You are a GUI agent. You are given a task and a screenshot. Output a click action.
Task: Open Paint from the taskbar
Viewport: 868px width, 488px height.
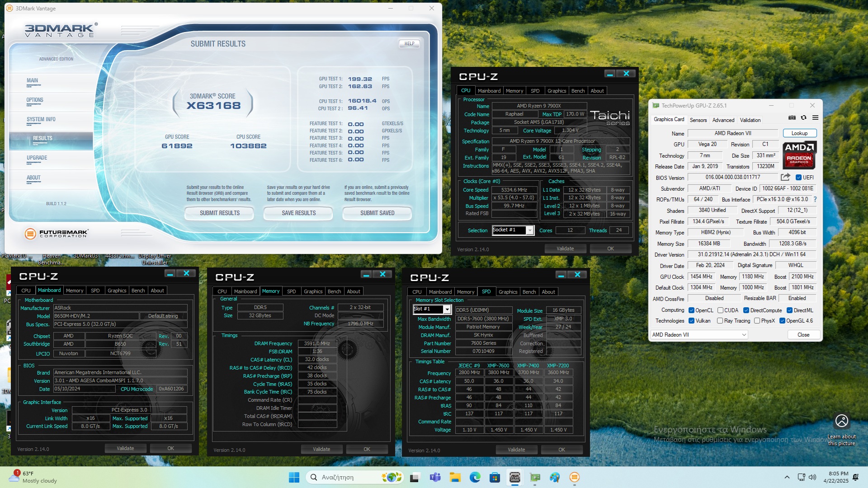point(555,477)
